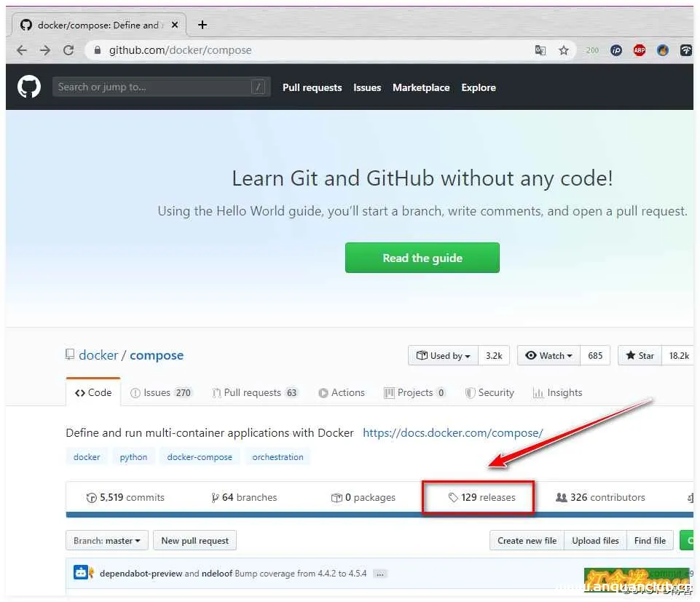
Task: Open the docs.docker.com/compose link
Action: click(453, 432)
